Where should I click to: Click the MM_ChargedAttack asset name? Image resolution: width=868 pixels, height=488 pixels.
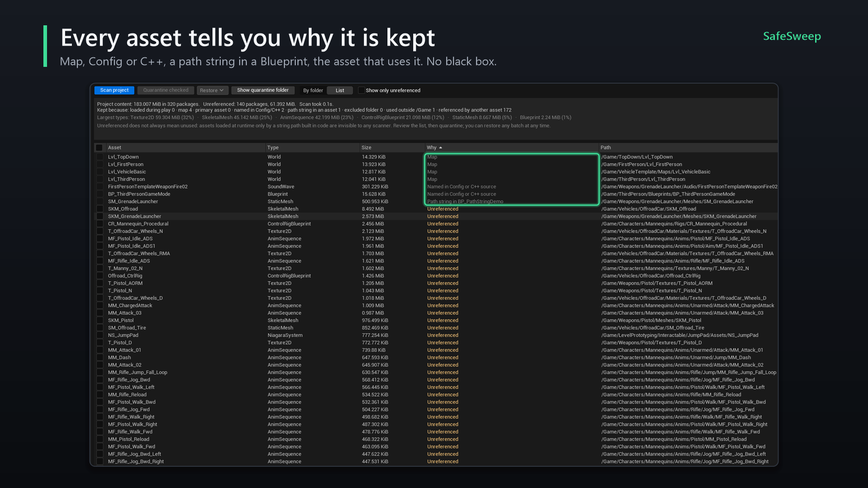pos(130,305)
